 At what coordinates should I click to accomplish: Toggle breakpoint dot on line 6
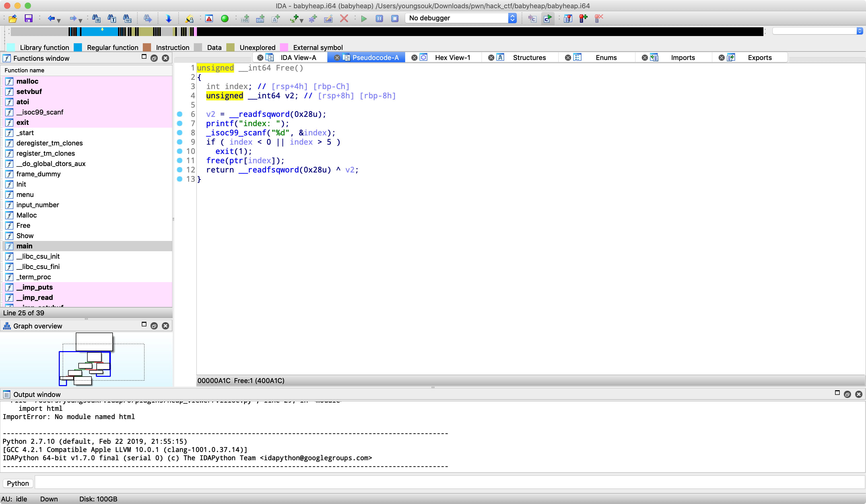(179, 114)
